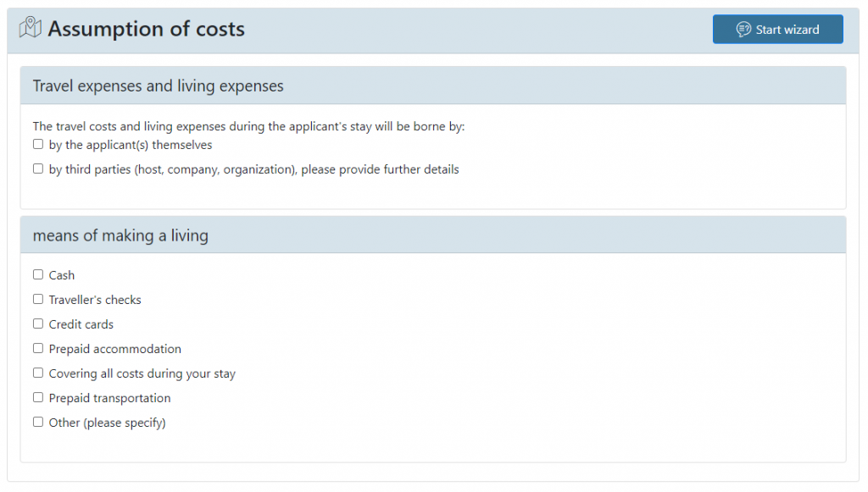The width and height of the screenshot is (868, 492).
Task: Enable the Prepaid transportation checkbox
Action: pos(38,398)
